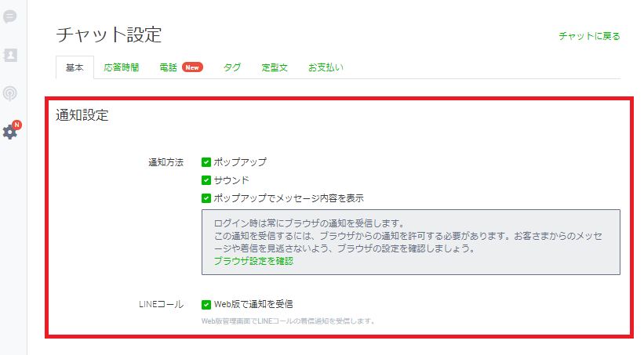
Task: Switch to the 基本 tab
Action: [x=75, y=68]
